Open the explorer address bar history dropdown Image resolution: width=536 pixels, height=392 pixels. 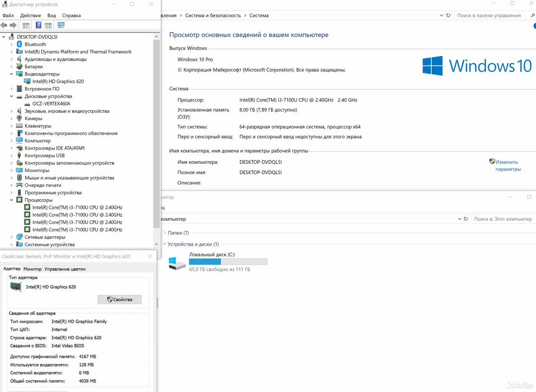(x=459, y=219)
